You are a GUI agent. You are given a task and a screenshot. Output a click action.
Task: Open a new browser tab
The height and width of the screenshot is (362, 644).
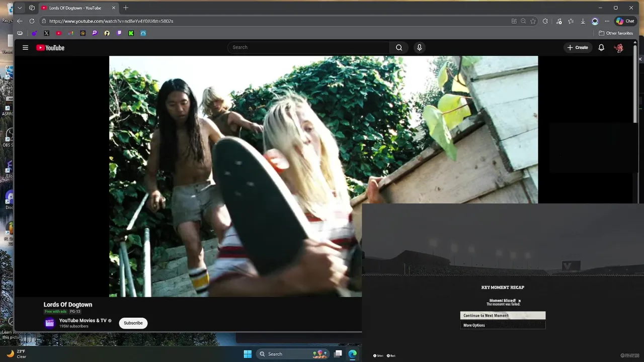(126, 8)
